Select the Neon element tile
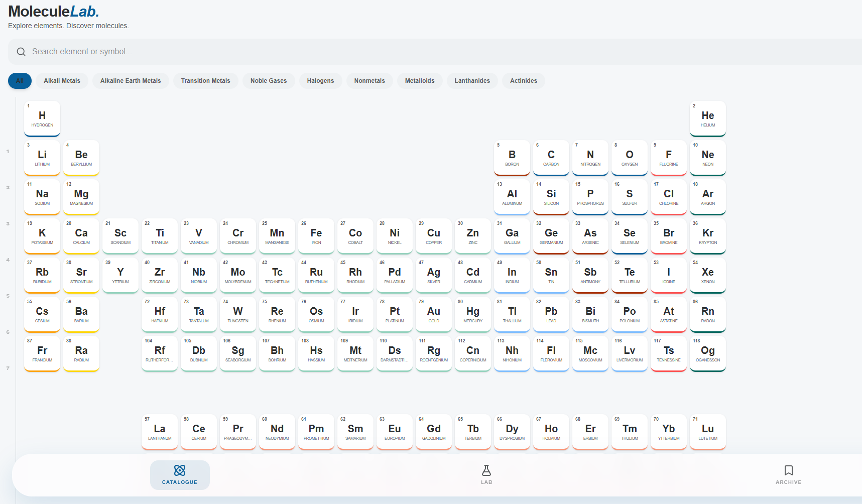The image size is (862, 504). tap(708, 158)
